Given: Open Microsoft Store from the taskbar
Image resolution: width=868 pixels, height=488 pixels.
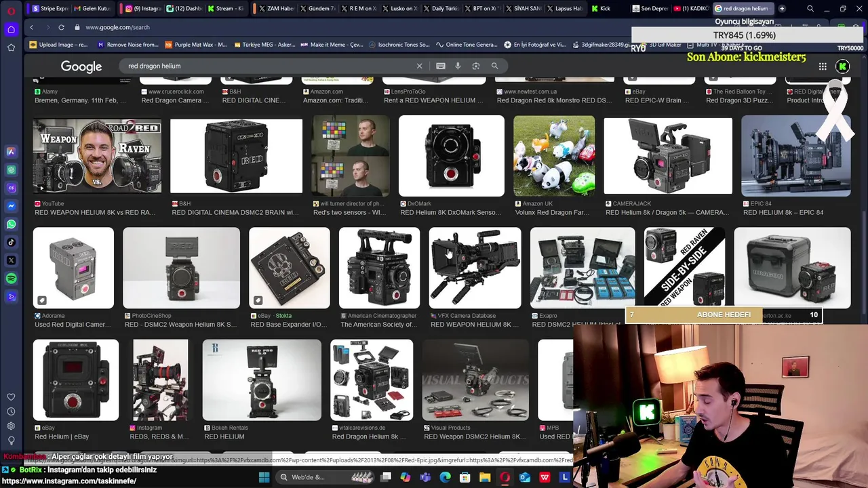Looking at the screenshot, I should pos(465,477).
